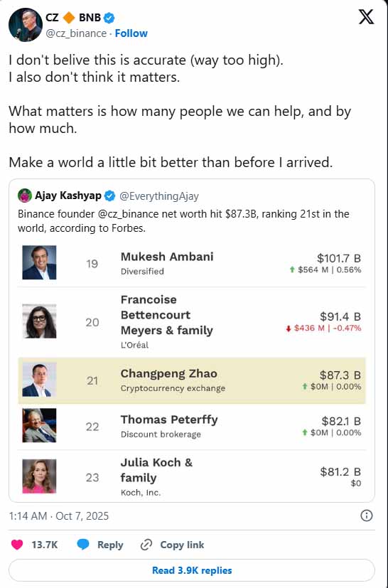
Task: Click the 13.7K likes count
Action: tap(45, 545)
